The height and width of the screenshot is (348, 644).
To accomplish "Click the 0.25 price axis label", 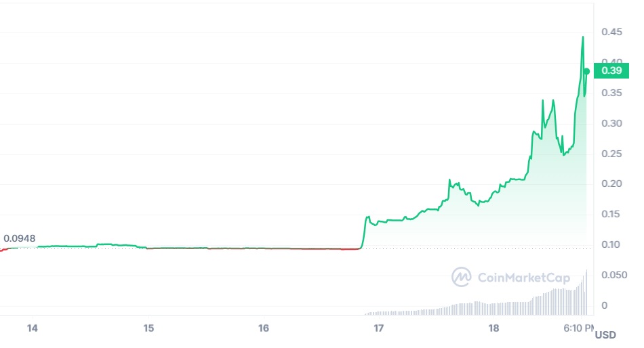I will [611, 154].
